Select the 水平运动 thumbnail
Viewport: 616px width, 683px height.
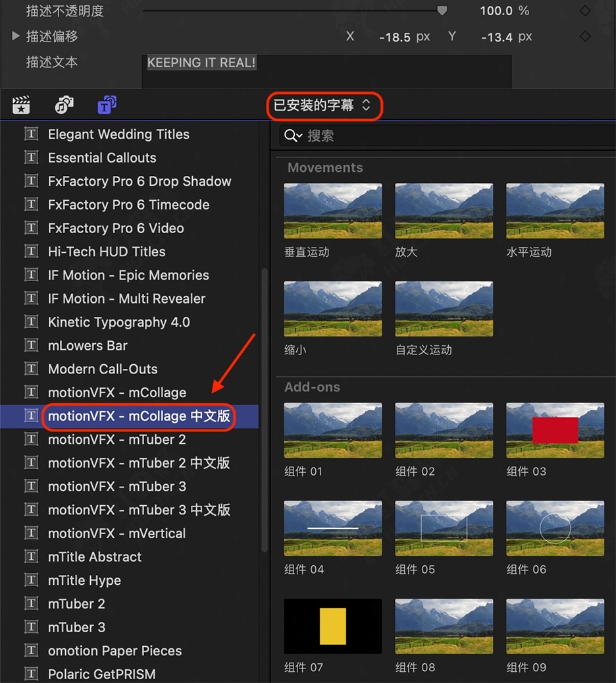[555, 211]
